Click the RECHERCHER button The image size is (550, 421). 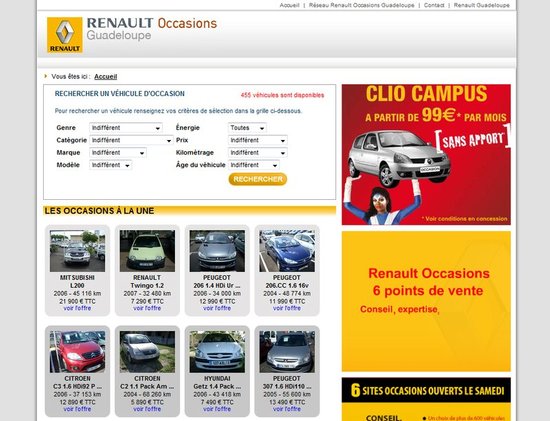pyautogui.click(x=258, y=179)
